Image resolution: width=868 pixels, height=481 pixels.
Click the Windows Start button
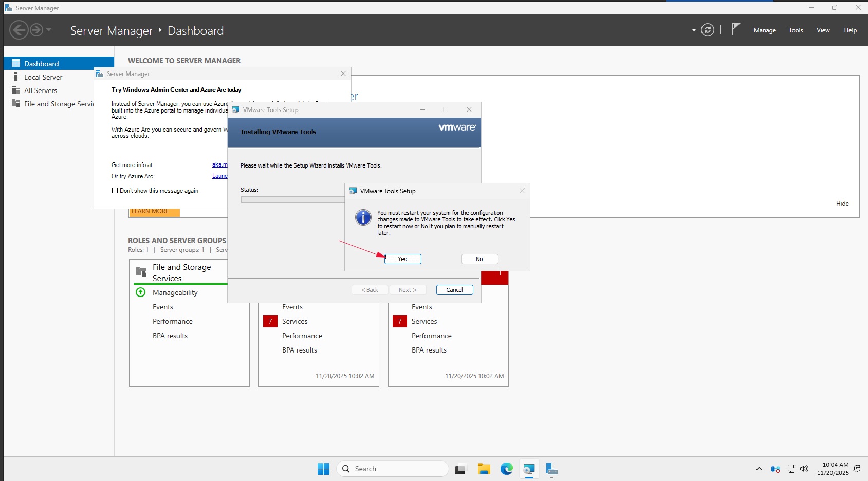[323, 469]
